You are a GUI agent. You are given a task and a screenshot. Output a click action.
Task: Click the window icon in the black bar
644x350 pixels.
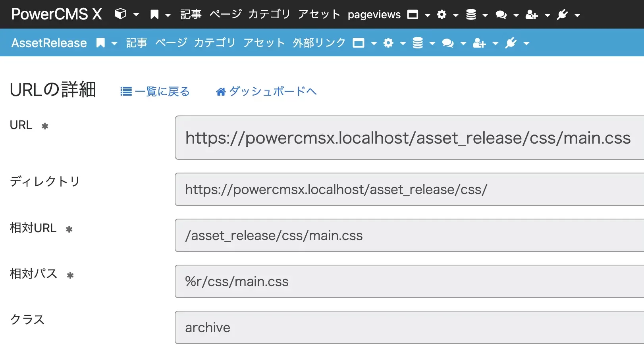(413, 15)
